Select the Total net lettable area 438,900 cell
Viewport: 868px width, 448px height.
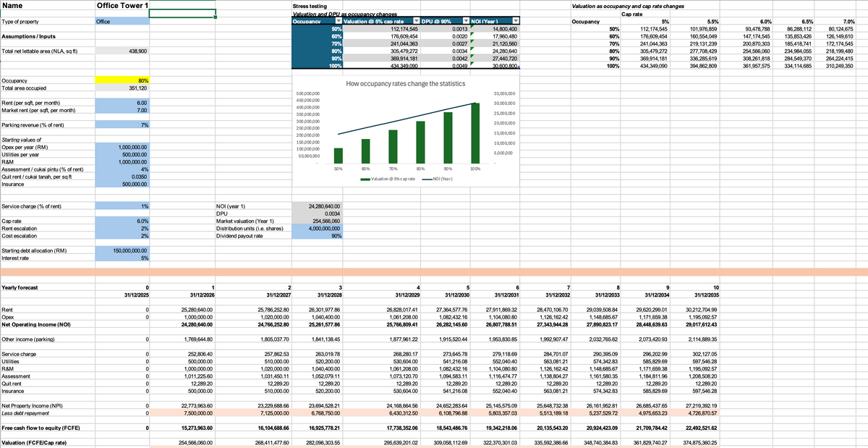coord(123,51)
